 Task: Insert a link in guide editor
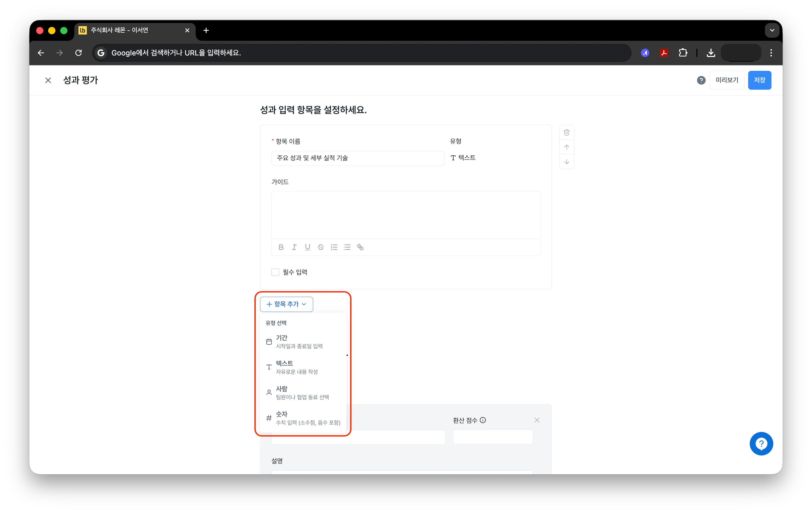tap(360, 247)
